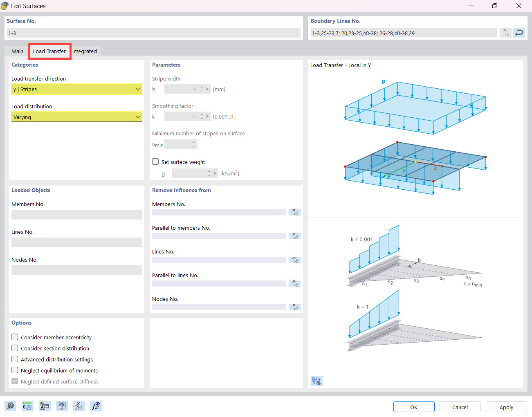Open the display properties icon

45,406
